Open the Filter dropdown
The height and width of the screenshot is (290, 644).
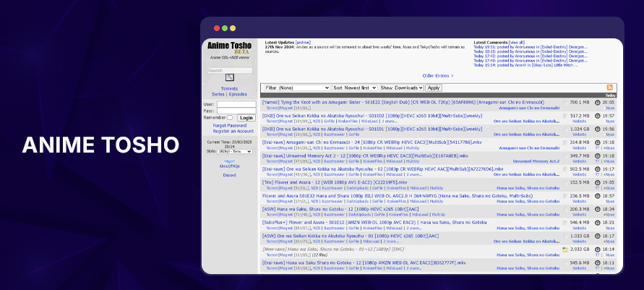[x=296, y=88]
